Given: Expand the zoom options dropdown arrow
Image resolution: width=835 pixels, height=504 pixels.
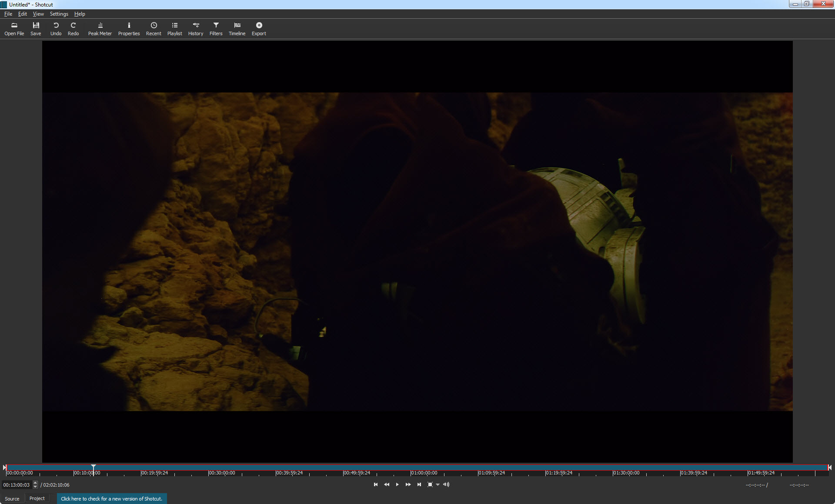Looking at the screenshot, I should pos(438,485).
